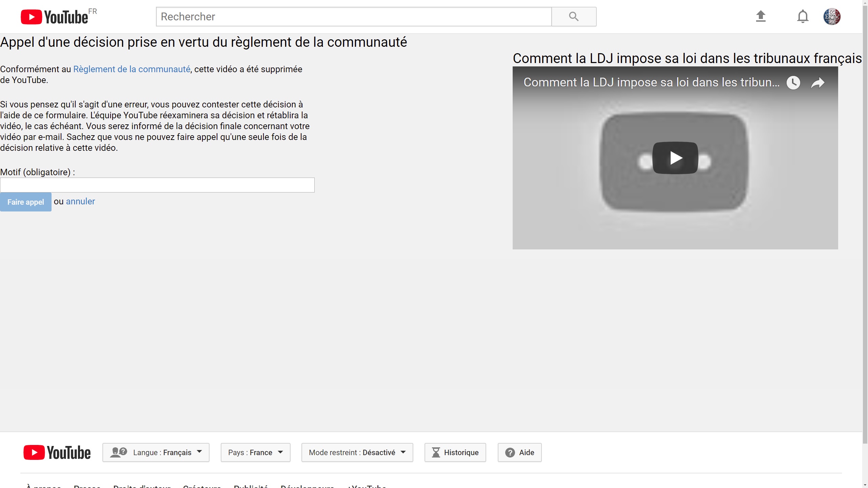Click the search magnifier button
The width and height of the screenshot is (868, 488).
(x=574, y=17)
